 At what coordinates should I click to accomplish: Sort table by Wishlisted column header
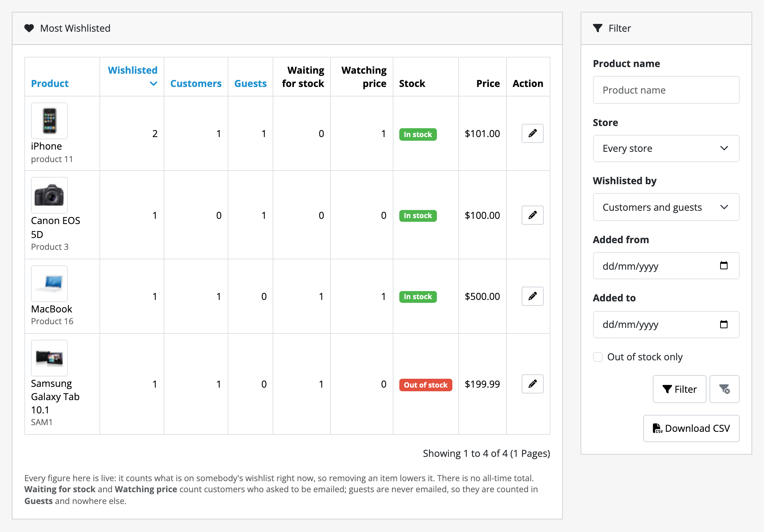click(133, 70)
